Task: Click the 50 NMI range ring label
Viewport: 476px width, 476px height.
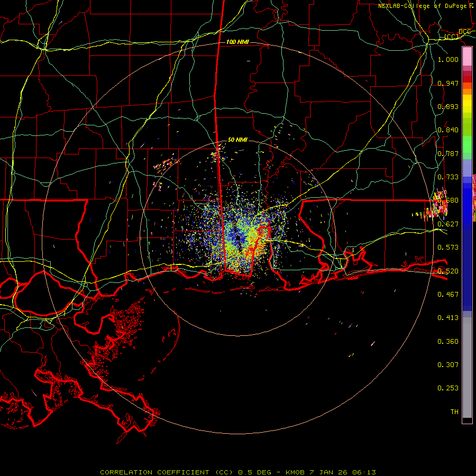Action: [x=237, y=140]
